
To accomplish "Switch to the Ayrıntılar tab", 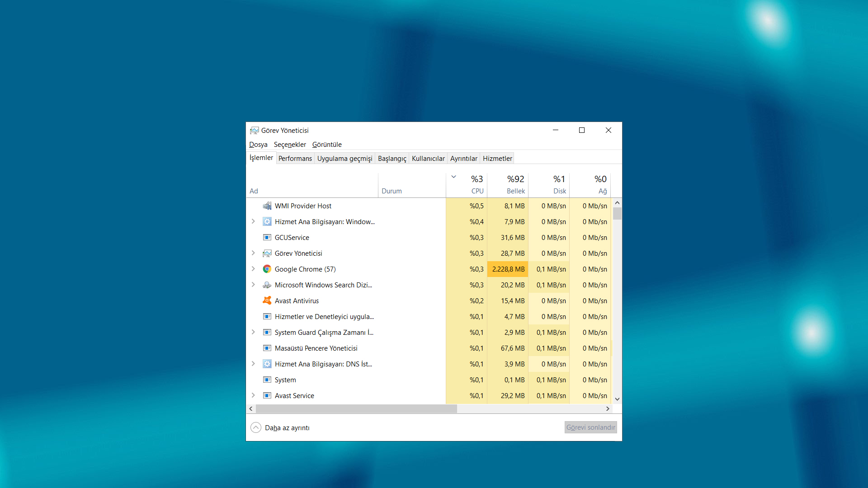I will 463,159.
